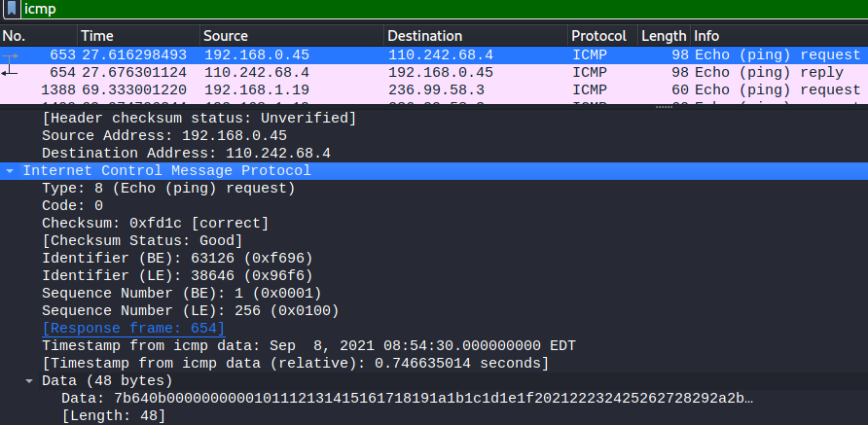Follow the Response frame: 654 link

pos(133,328)
